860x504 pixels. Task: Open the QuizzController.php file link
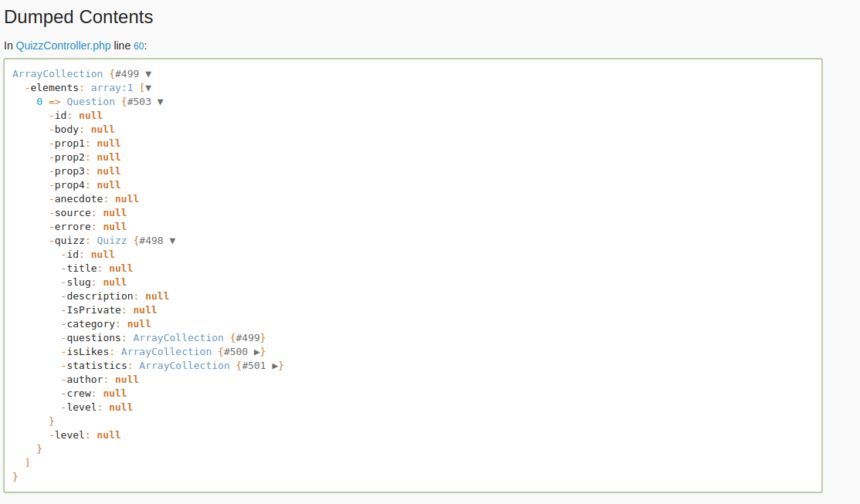63,46
